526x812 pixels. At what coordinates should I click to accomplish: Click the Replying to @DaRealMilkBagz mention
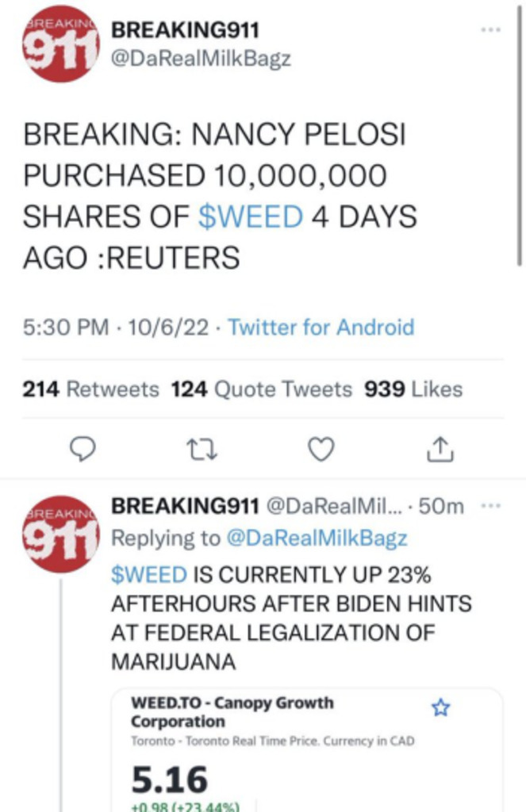pos(317,538)
